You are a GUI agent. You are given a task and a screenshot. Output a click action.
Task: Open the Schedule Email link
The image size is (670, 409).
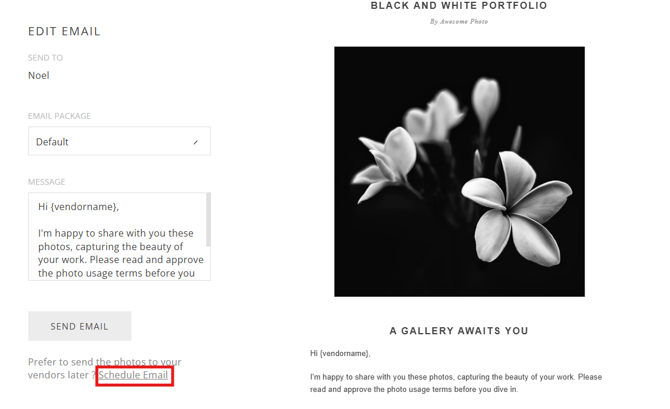click(x=133, y=376)
